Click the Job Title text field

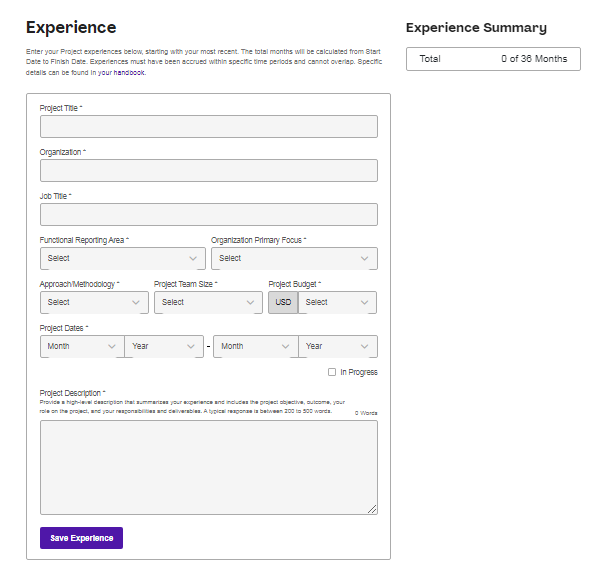pyautogui.click(x=208, y=214)
